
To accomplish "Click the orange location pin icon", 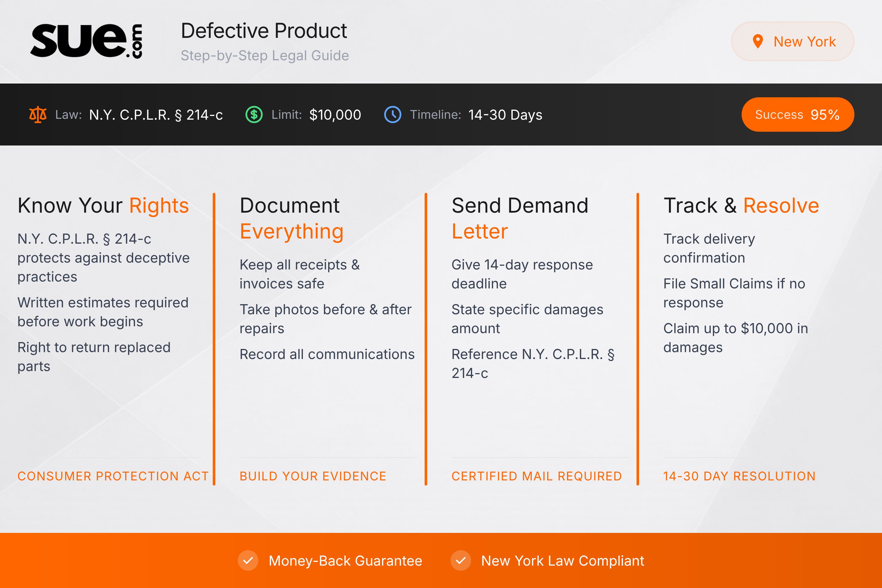I will tap(758, 41).
